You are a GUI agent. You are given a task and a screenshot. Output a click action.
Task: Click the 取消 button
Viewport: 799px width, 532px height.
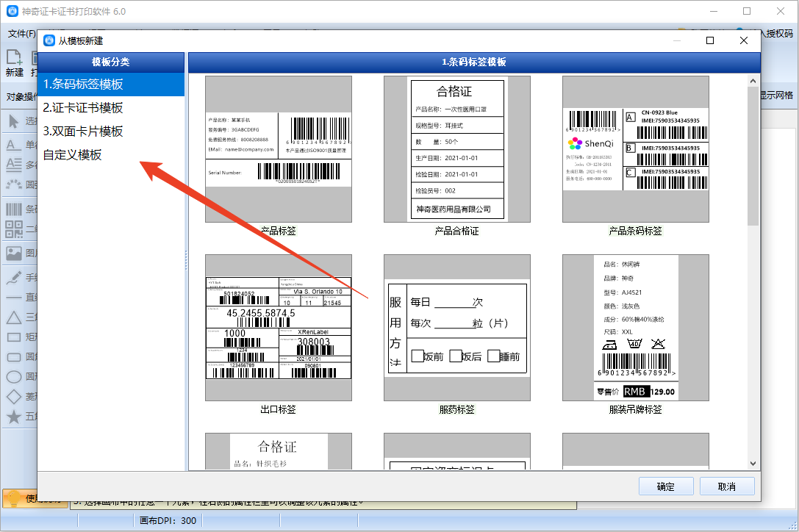click(x=727, y=486)
